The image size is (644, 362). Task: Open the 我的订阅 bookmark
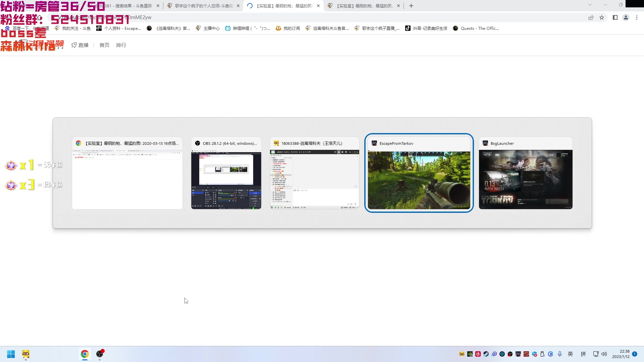(288, 28)
